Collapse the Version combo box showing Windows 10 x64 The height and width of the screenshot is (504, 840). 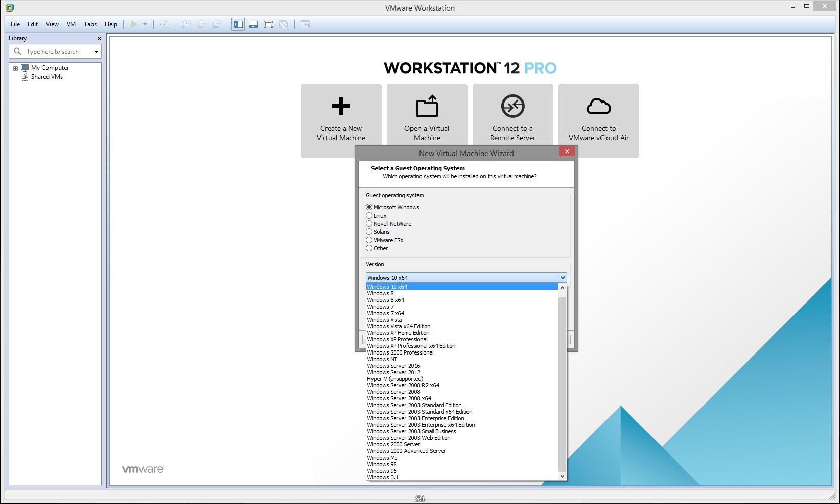tap(466, 278)
